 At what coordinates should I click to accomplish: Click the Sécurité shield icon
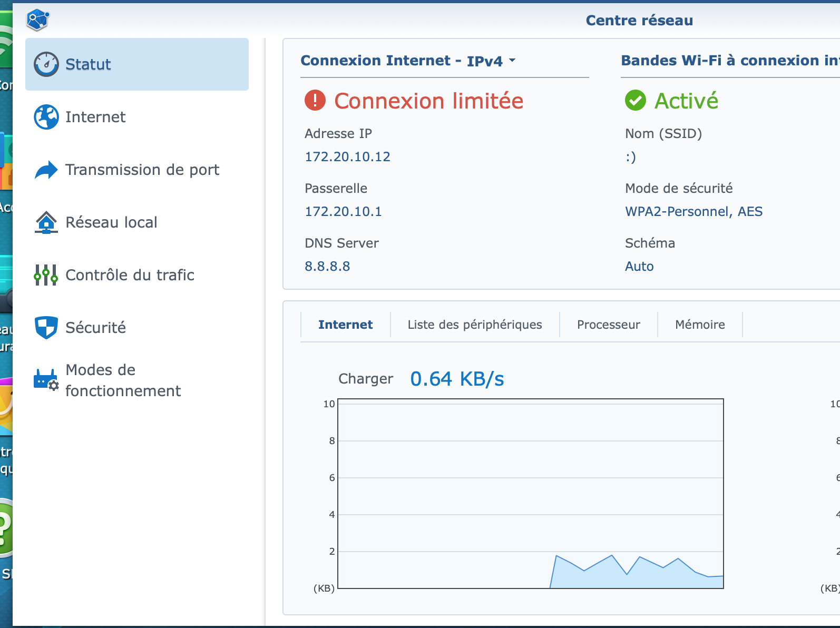(x=46, y=328)
